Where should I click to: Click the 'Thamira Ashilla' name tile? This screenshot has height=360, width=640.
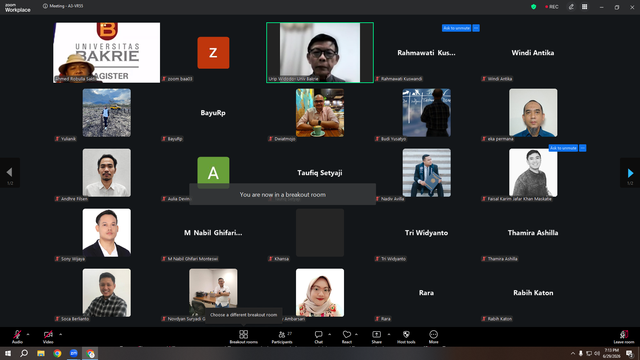[533, 233]
